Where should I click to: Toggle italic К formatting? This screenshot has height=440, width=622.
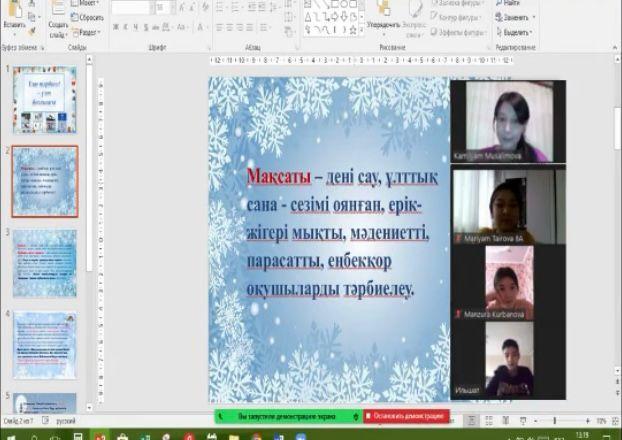tap(126, 27)
